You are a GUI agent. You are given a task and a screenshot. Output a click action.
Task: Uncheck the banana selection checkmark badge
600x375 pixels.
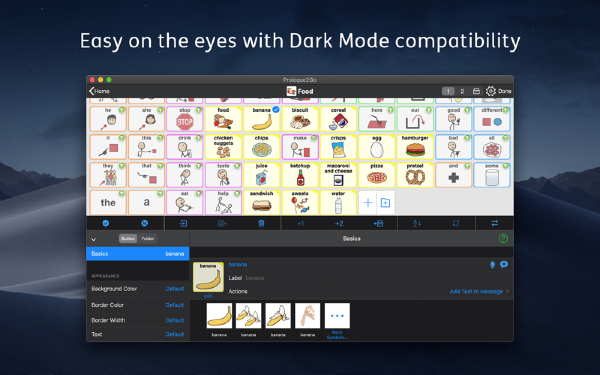276,109
